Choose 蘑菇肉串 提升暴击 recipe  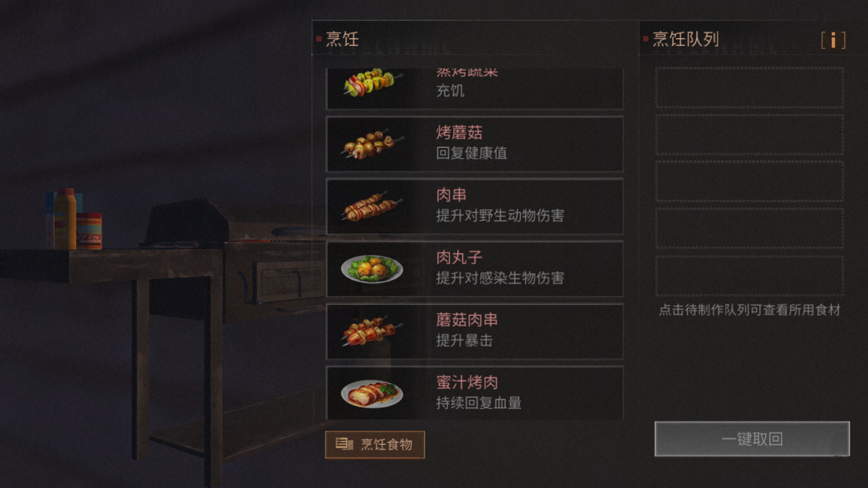475,331
